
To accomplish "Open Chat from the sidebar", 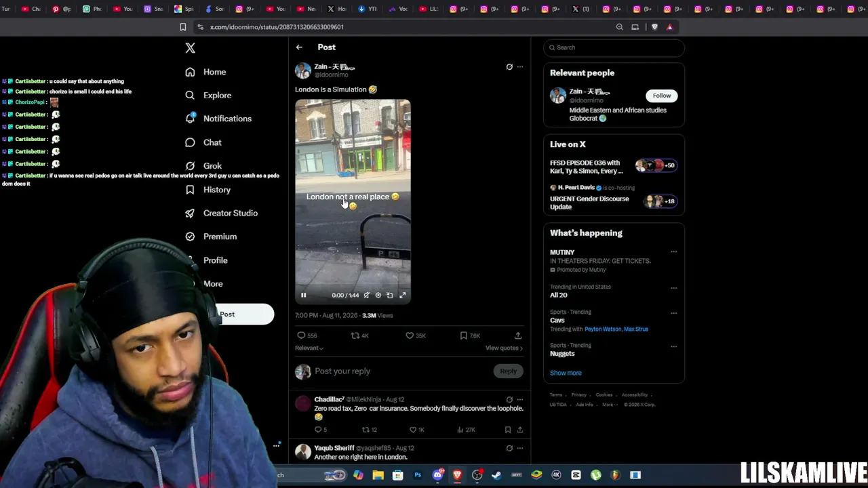I will point(203,142).
